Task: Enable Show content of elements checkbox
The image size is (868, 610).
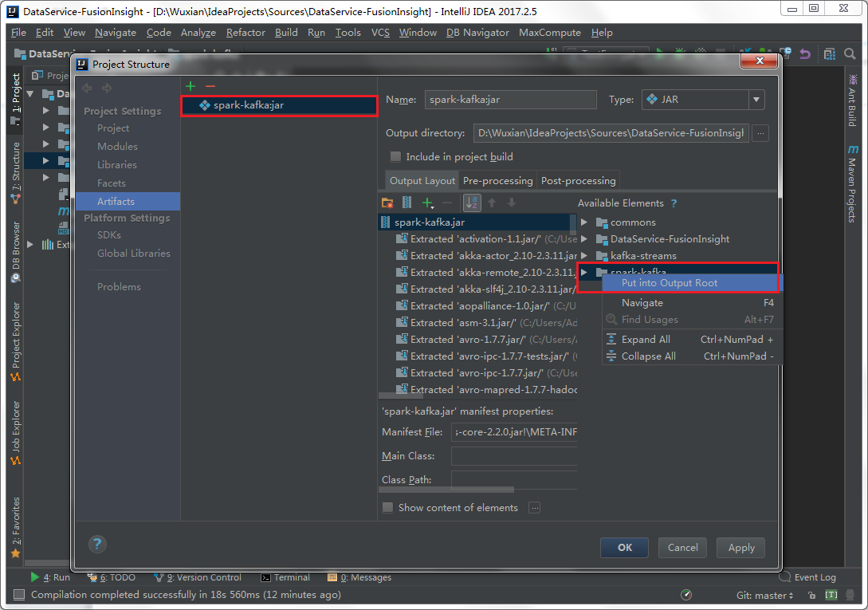Action: tap(387, 507)
